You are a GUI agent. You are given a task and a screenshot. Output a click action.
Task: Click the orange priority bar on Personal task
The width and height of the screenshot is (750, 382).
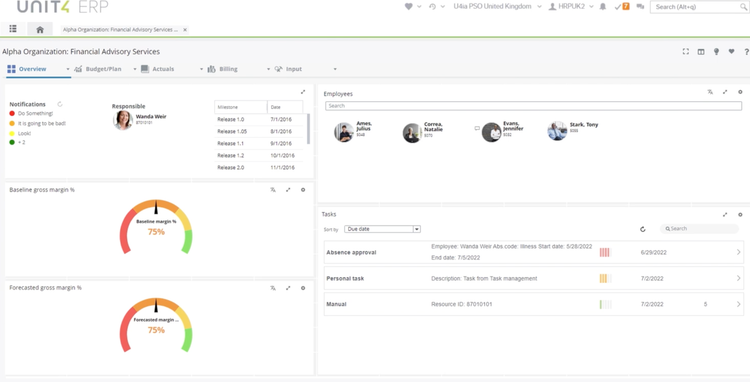point(605,278)
